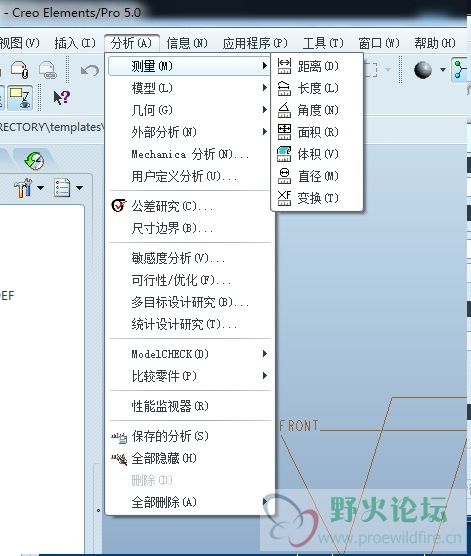
Task: Select the Diameter (直径) measure option
Action: [317, 176]
